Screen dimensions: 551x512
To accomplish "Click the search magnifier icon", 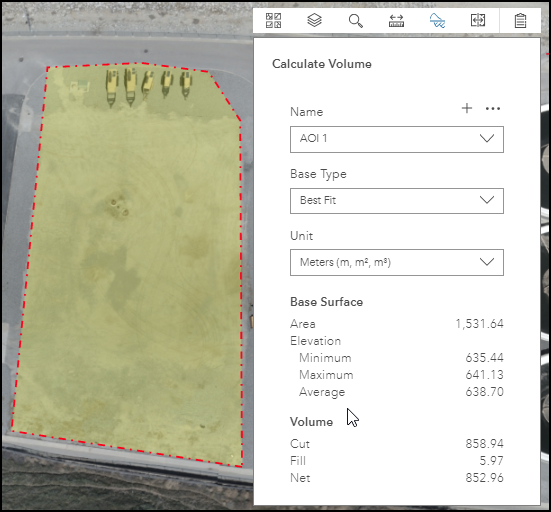I will point(355,21).
